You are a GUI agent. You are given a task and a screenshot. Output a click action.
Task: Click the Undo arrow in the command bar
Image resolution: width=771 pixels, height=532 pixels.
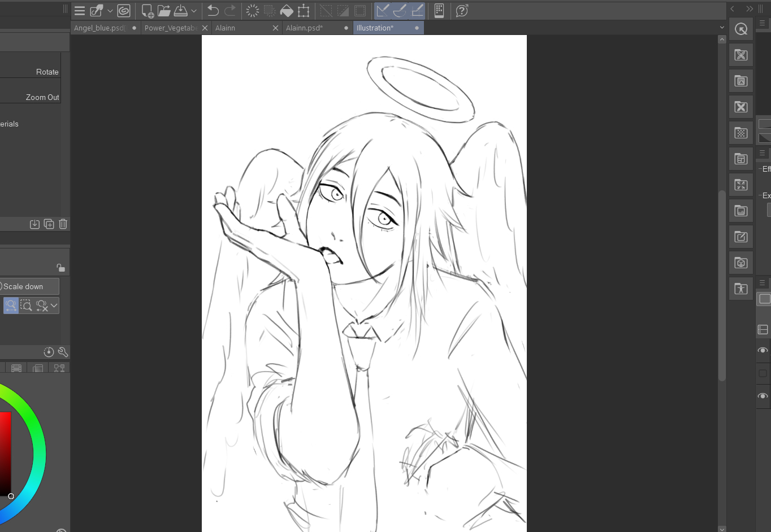pos(213,11)
